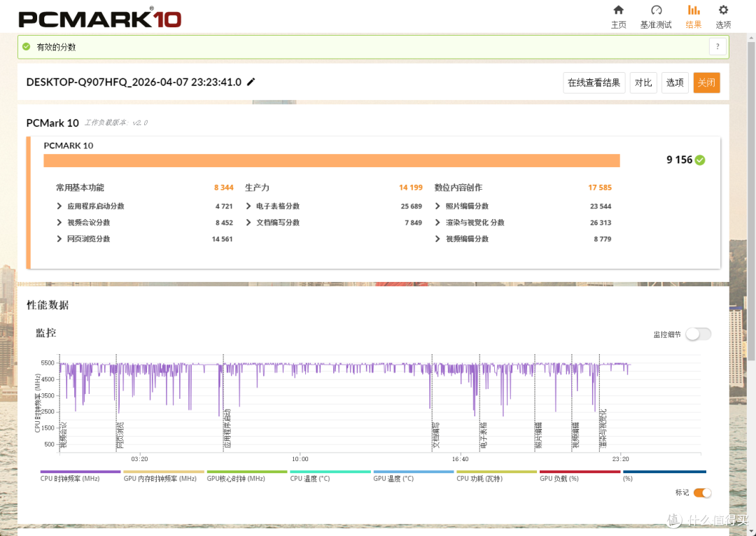The width and height of the screenshot is (756, 536).
Task: Click the 电子表格 marker in the chart
Action: 484,435
